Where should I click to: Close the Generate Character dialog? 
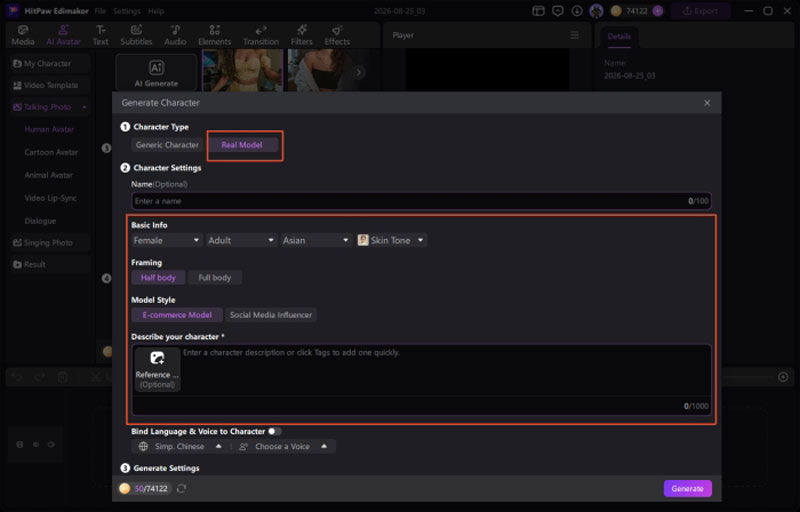pyautogui.click(x=707, y=103)
